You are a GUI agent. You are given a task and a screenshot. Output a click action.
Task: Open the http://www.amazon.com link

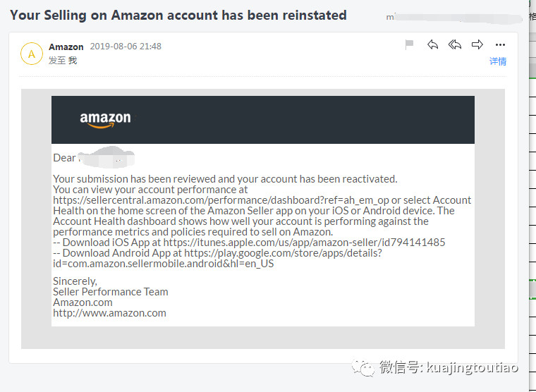point(109,313)
